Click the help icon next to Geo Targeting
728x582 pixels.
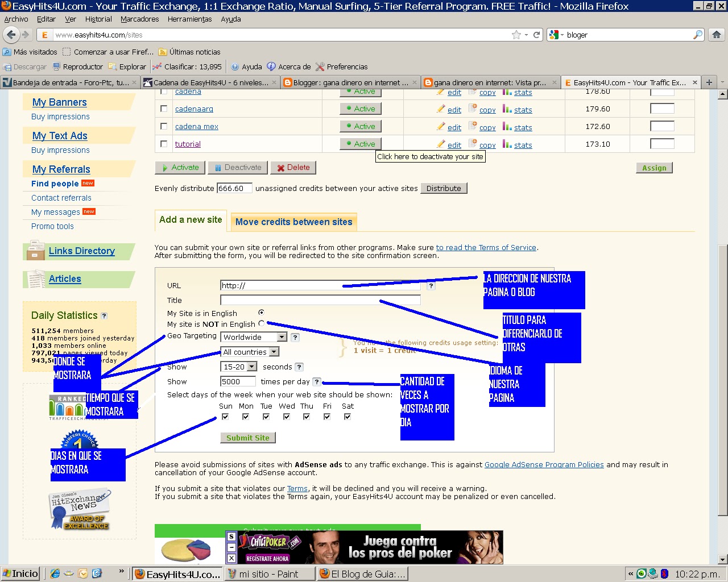point(295,337)
